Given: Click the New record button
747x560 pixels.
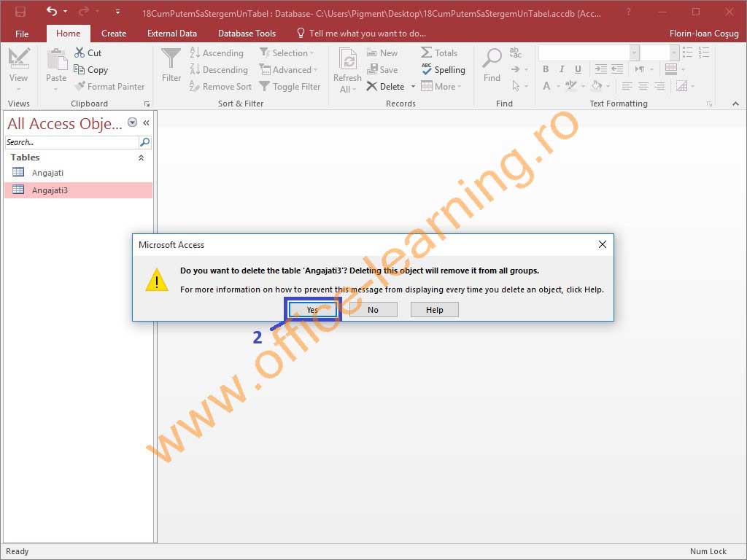Looking at the screenshot, I should (x=382, y=52).
